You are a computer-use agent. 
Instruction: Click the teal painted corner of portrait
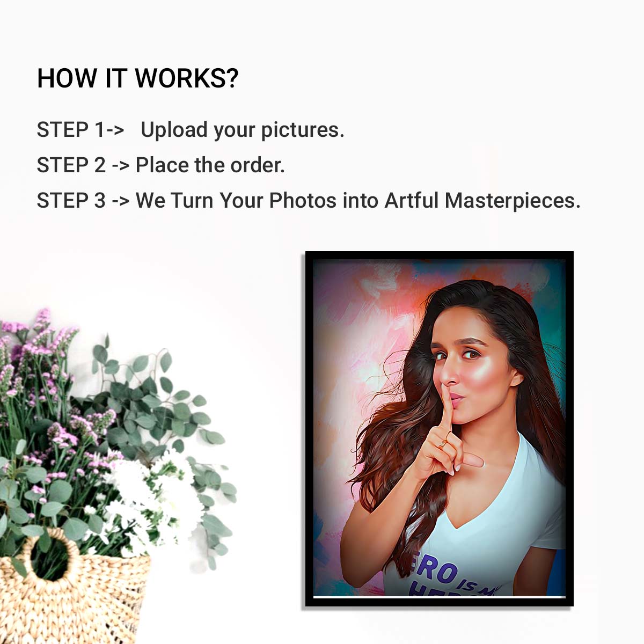click(x=550, y=301)
